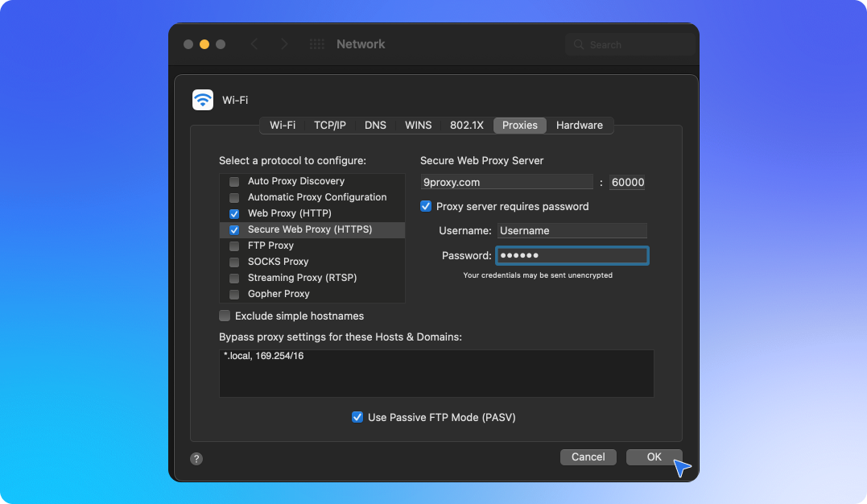Click the search magnifier icon

pos(579,45)
